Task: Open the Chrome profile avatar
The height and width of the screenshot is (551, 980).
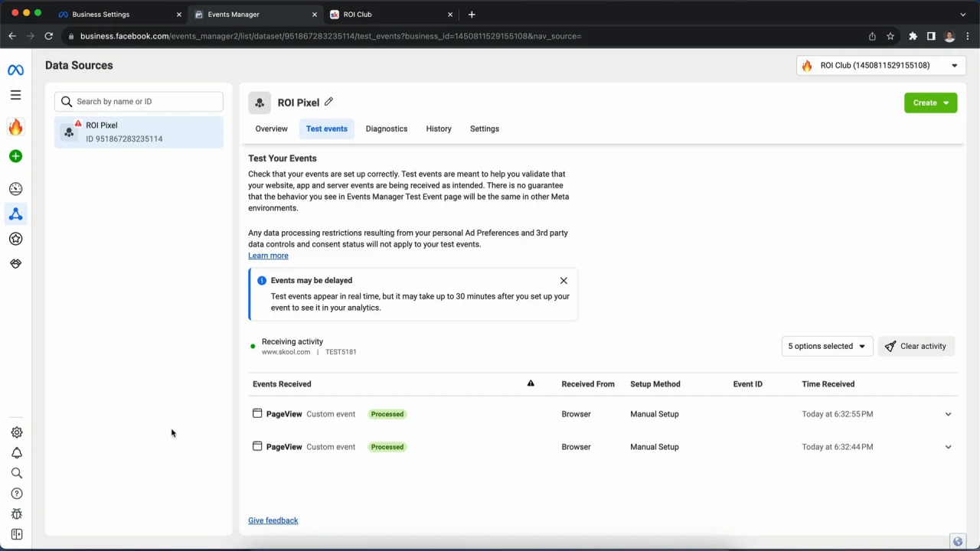Action: (x=949, y=36)
